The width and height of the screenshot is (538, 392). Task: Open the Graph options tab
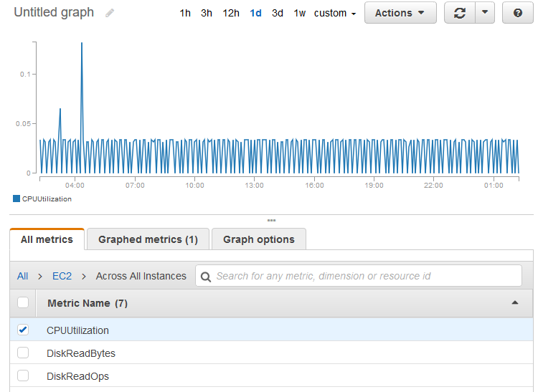(x=258, y=239)
